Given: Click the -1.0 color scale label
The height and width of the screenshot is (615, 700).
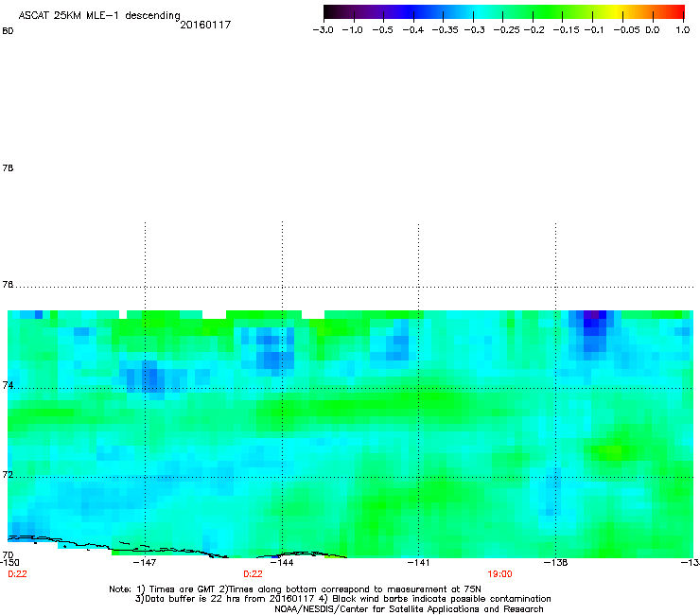Looking at the screenshot, I should [352, 30].
